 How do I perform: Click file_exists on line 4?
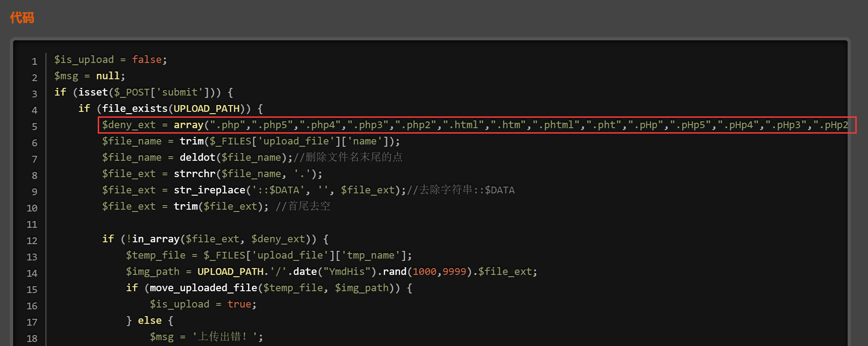(x=134, y=109)
